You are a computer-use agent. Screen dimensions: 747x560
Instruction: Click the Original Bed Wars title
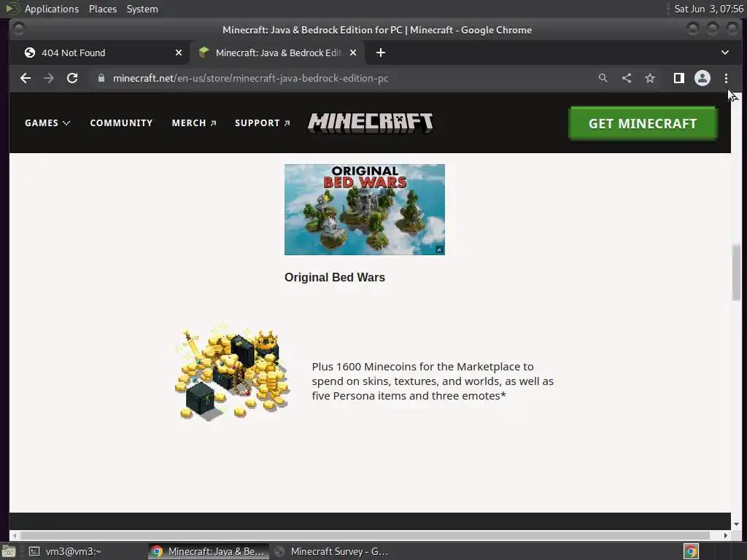click(x=334, y=277)
